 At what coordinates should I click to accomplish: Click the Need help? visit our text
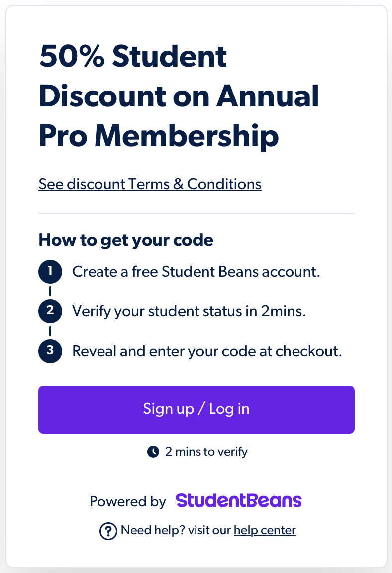coord(176,530)
